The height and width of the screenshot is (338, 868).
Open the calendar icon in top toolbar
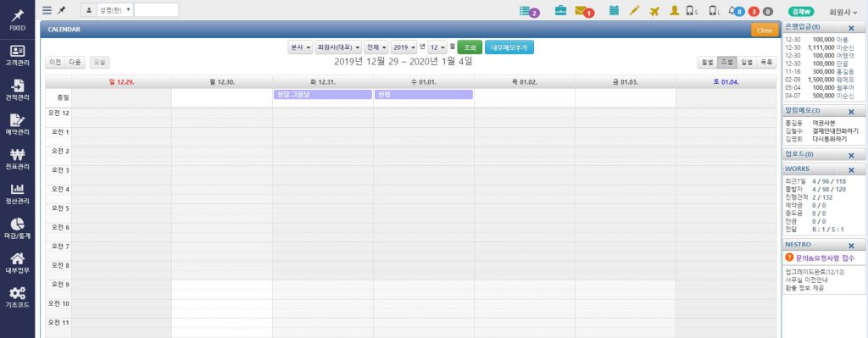click(x=614, y=10)
